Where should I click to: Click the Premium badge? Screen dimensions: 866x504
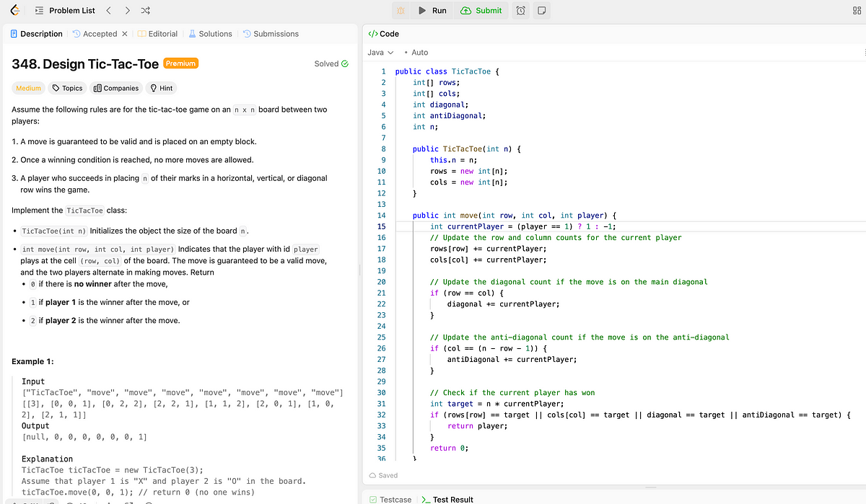tap(181, 63)
